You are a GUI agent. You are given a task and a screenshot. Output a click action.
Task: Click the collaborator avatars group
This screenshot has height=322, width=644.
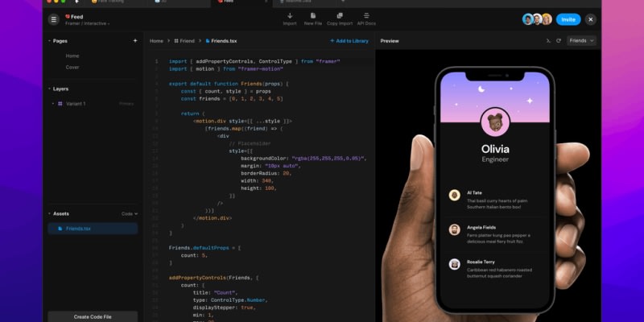[537, 19]
